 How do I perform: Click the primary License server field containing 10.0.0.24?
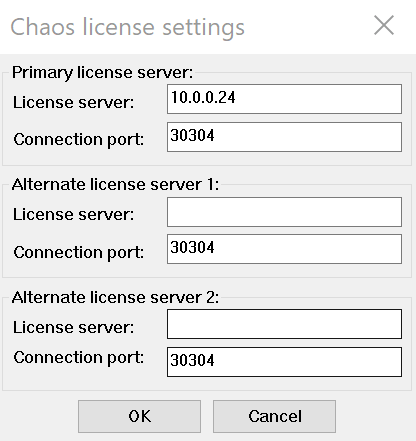point(284,99)
